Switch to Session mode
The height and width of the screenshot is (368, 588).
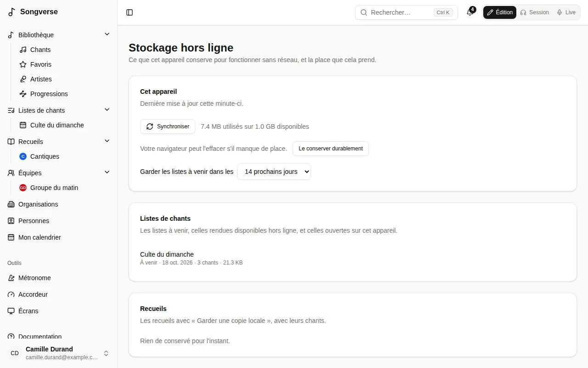click(x=534, y=12)
